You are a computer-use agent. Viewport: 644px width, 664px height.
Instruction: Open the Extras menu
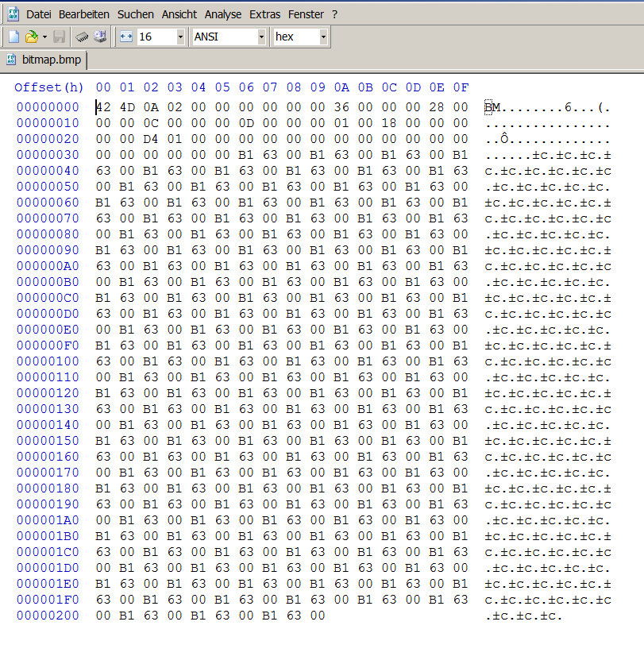tap(264, 14)
